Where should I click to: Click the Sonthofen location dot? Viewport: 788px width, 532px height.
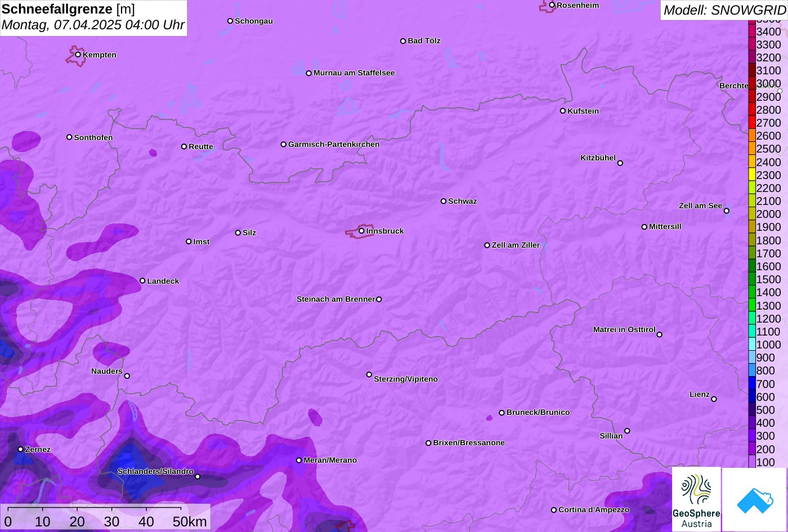(x=69, y=137)
